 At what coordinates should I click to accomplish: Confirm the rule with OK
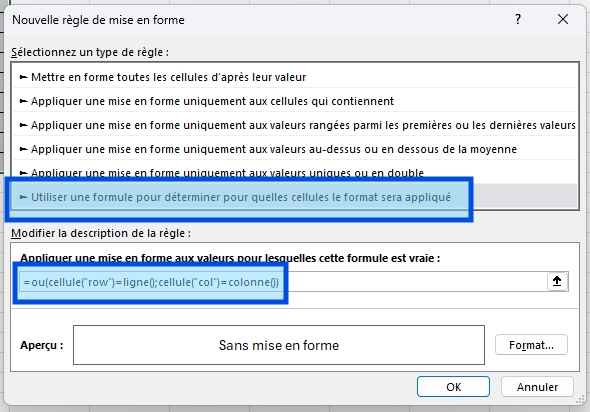pos(453,387)
